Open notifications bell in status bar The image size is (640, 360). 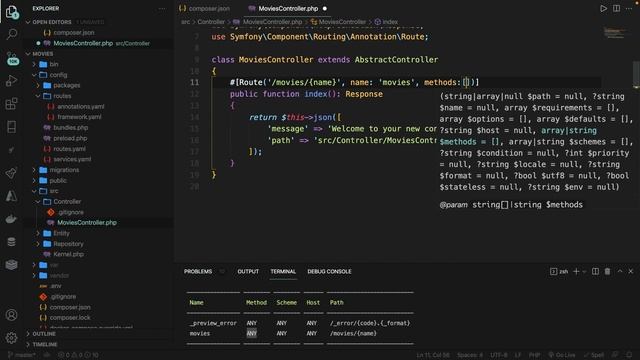click(x=629, y=355)
